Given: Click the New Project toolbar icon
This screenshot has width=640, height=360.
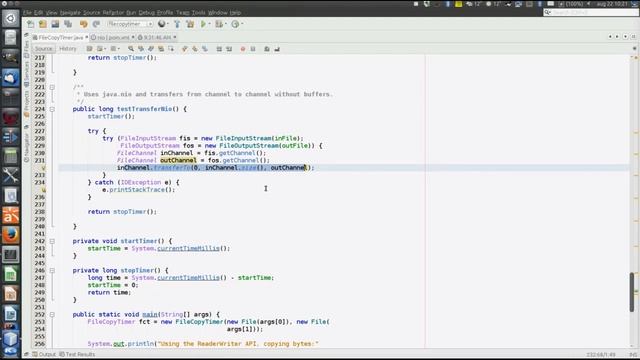Looking at the screenshot, I should [42, 24].
